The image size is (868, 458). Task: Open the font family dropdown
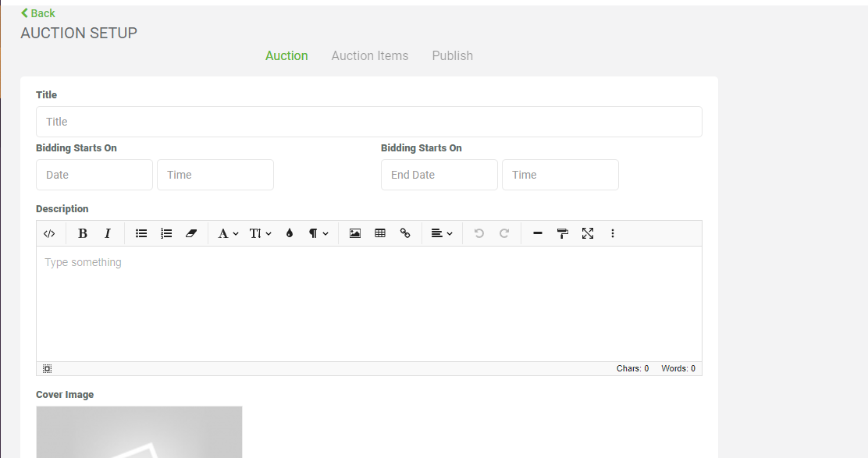point(227,233)
